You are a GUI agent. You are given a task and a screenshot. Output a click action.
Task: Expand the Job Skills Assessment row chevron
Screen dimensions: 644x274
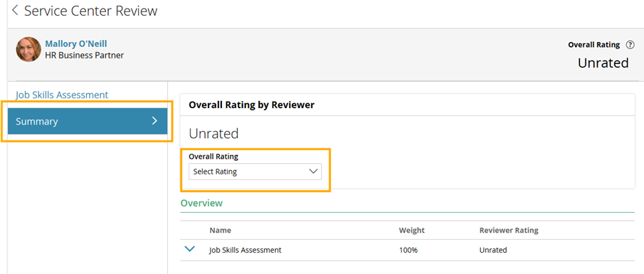tap(189, 249)
